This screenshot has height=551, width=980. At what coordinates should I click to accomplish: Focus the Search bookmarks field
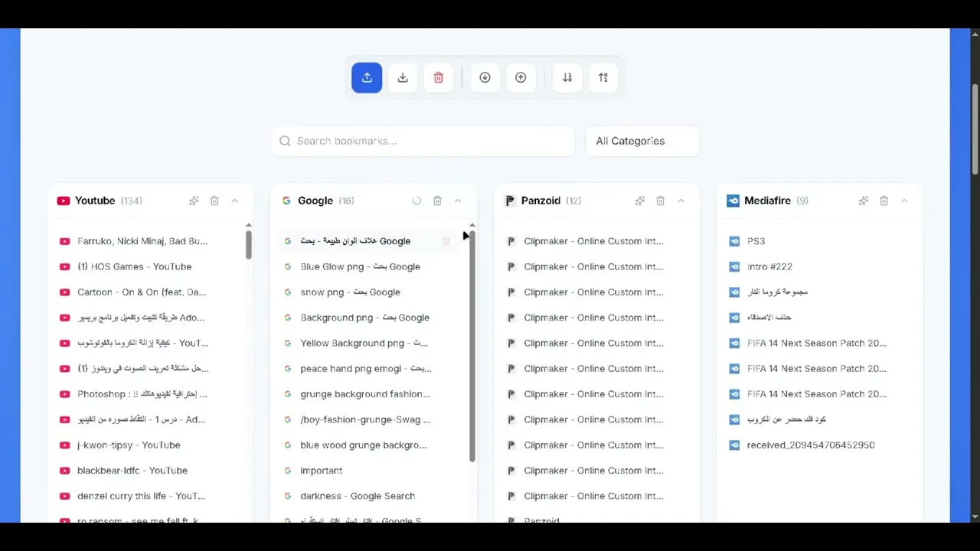click(423, 141)
